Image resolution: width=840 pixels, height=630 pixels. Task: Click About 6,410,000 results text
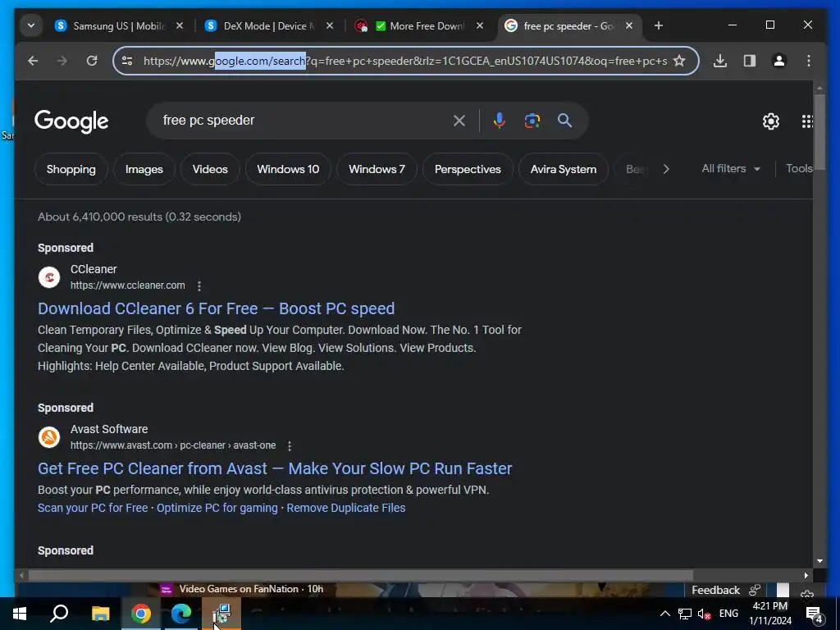coord(139,217)
